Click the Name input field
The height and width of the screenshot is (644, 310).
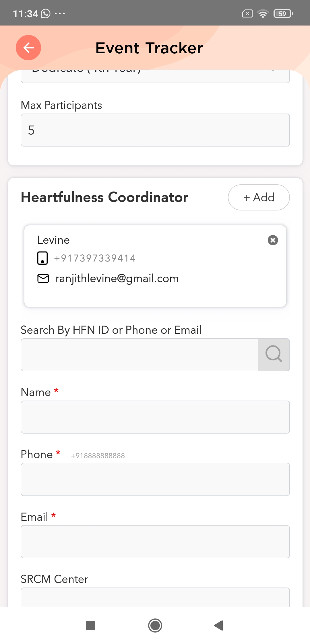click(x=155, y=417)
